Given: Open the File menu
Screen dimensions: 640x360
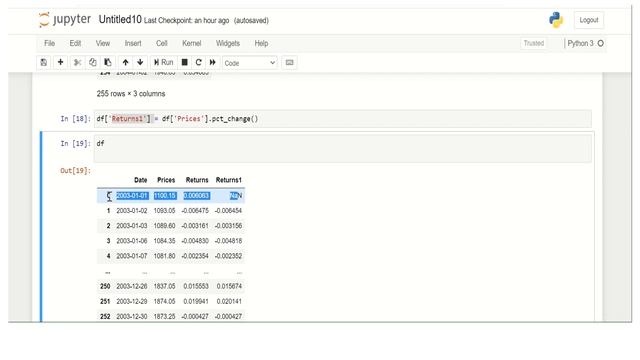Looking at the screenshot, I should point(49,43).
